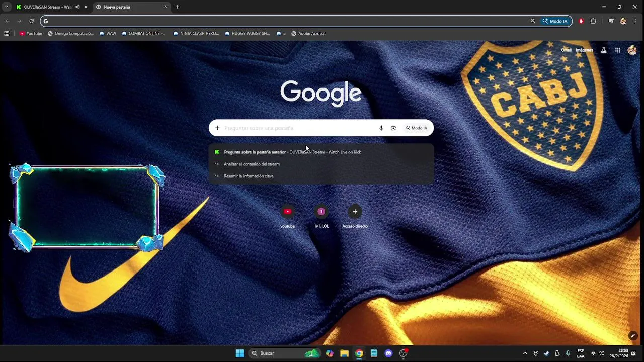Open the Omega Computació... bookmark
The height and width of the screenshot is (362, 644).
pos(70,34)
